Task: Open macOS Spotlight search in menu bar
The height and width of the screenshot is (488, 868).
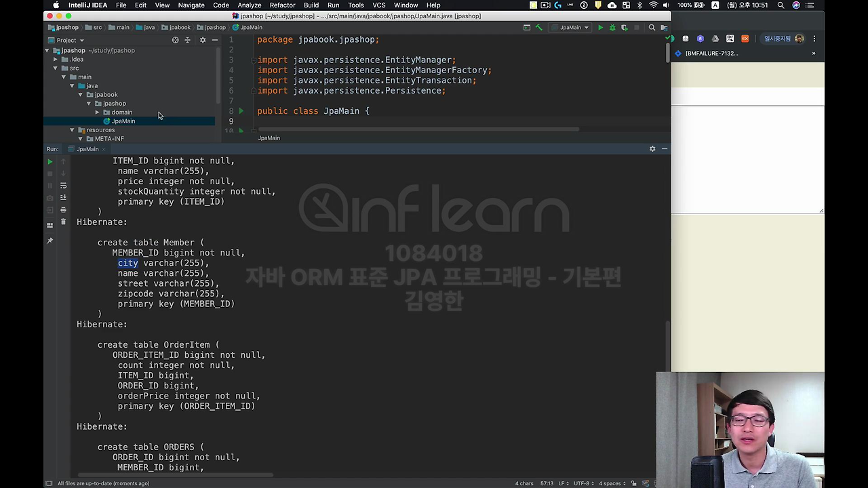Action: (781, 5)
